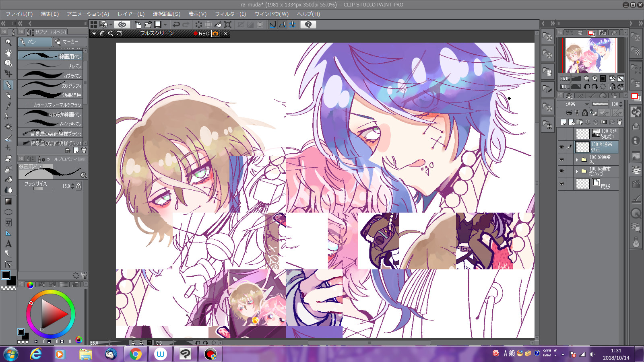Click the hue color wheel ring

tap(51, 292)
